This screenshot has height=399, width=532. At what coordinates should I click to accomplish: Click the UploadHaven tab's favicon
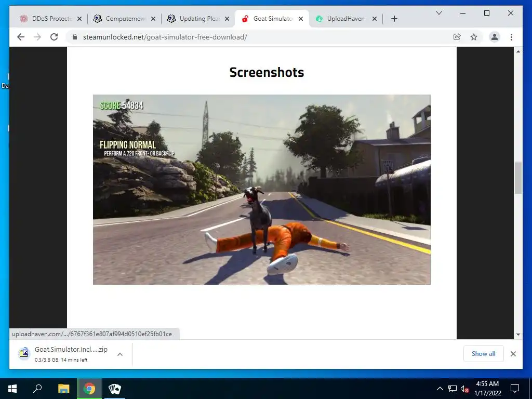[319, 19]
